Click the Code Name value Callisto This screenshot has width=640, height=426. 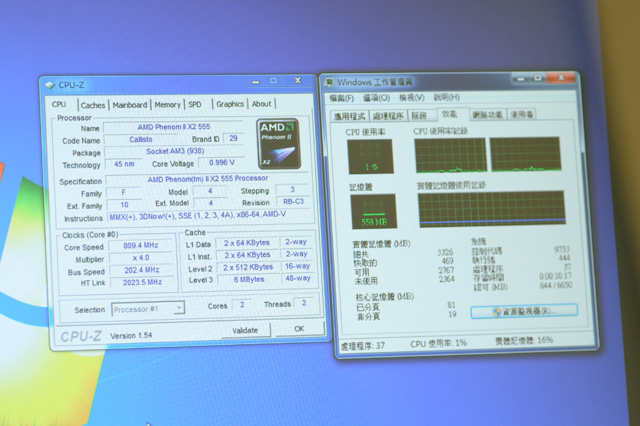(x=140, y=140)
